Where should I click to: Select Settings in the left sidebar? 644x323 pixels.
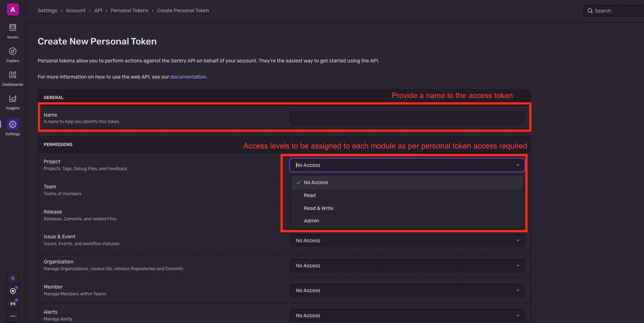[13, 126]
